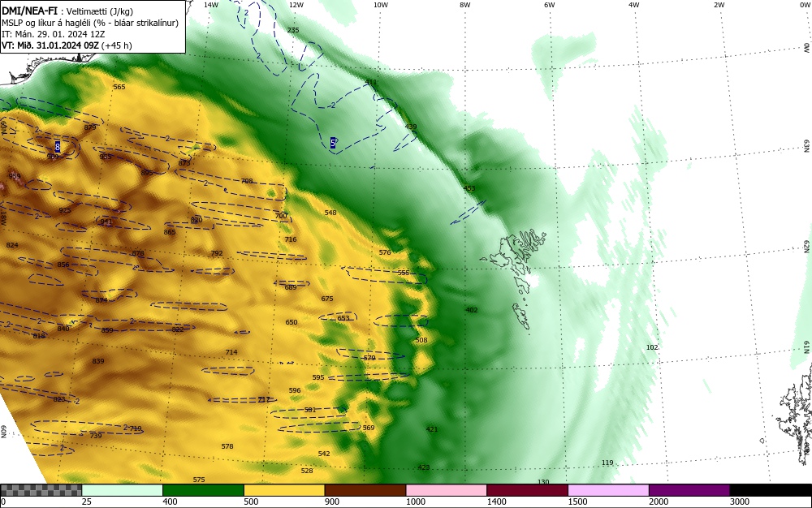Click the legend value '500'
The width and height of the screenshot is (812, 508).
tap(251, 502)
